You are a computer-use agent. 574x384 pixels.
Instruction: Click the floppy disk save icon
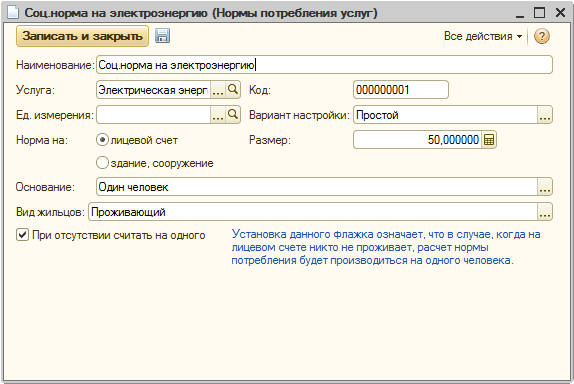click(x=162, y=36)
